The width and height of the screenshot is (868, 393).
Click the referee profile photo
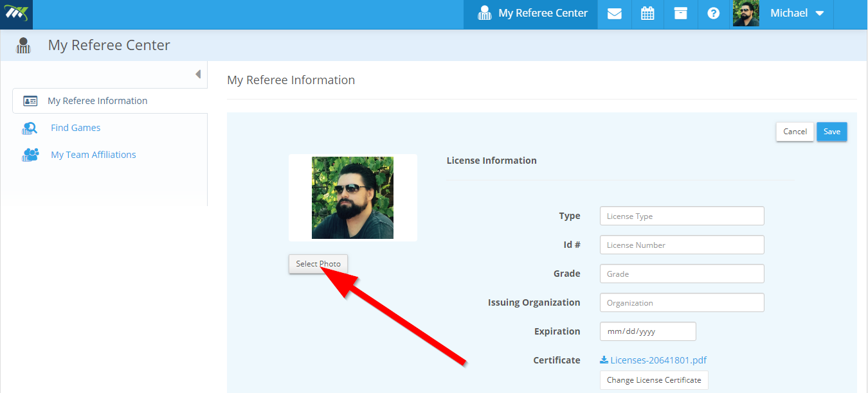coord(352,198)
